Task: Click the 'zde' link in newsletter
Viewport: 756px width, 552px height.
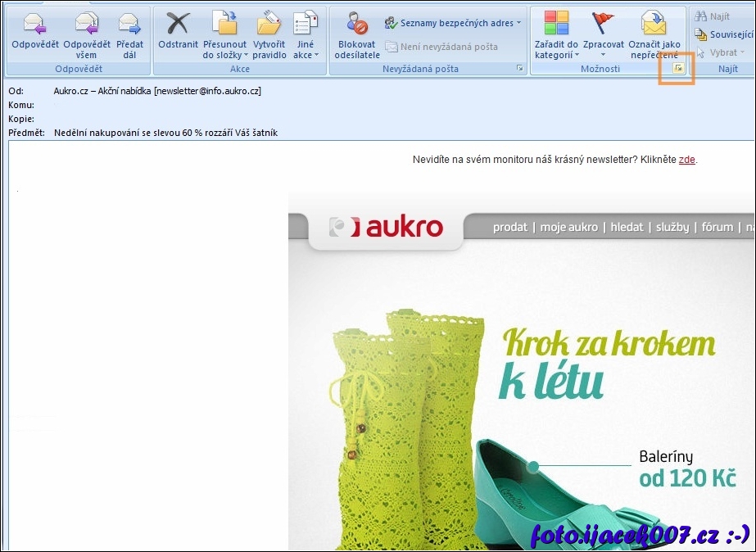Action: [686, 160]
